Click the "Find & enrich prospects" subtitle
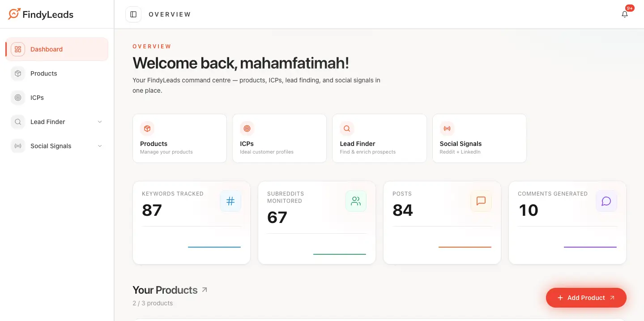Screen dimensions: 644x321 (x=368, y=152)
